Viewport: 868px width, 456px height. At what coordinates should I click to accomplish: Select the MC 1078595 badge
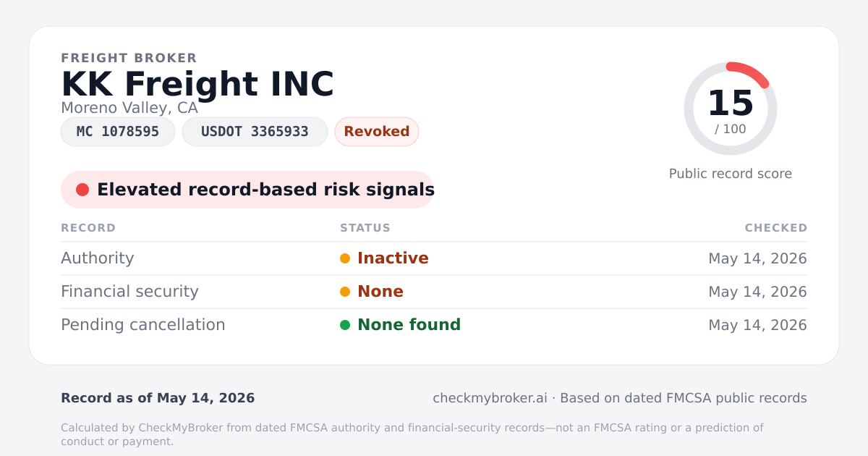click(x=118, y=132)
